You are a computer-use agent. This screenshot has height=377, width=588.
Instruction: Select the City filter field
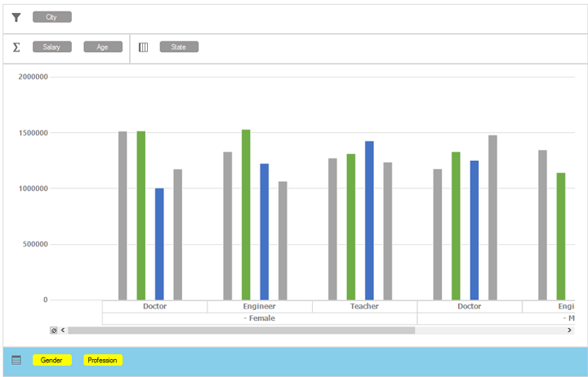(52, 17)
